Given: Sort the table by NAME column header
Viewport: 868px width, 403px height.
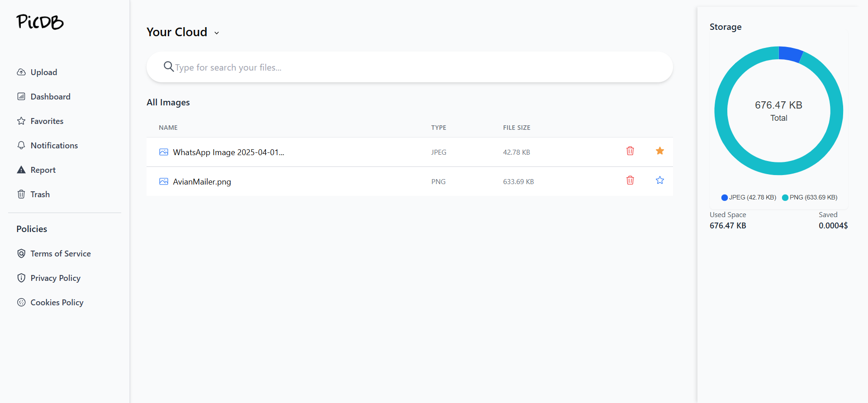Looking at the screenshot, I should pyautogui.click(x=168, y=128).
